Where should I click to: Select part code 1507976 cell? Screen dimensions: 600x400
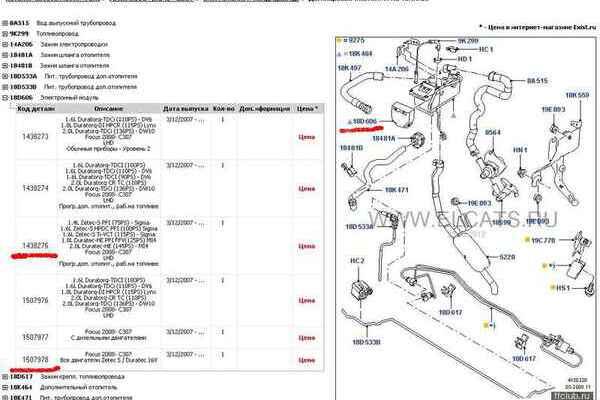coord(36,300)
